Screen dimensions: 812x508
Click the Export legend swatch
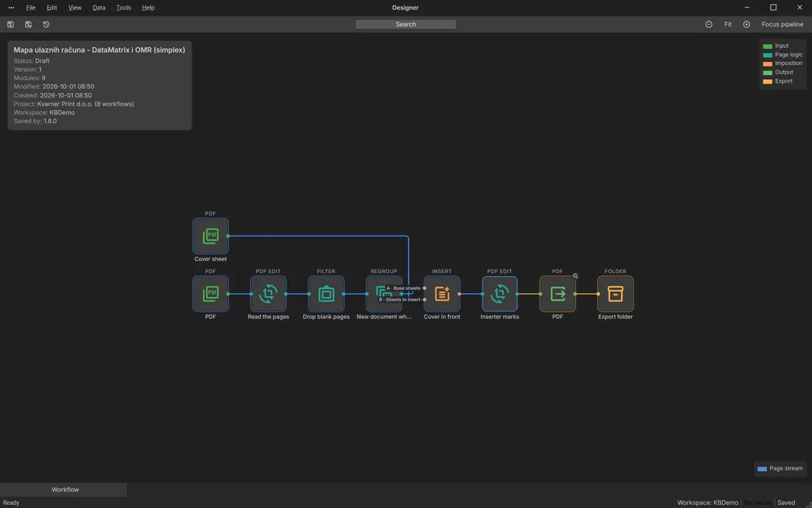pos(768,81)
